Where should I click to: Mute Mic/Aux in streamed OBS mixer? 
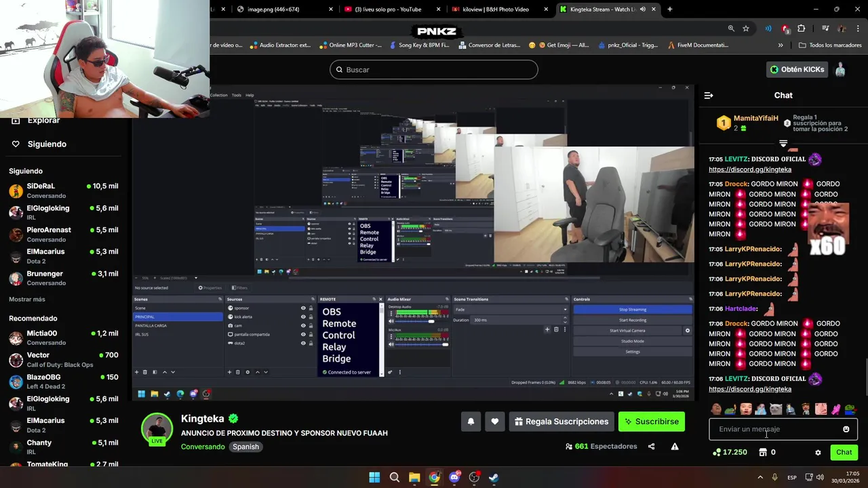point(391,344)
